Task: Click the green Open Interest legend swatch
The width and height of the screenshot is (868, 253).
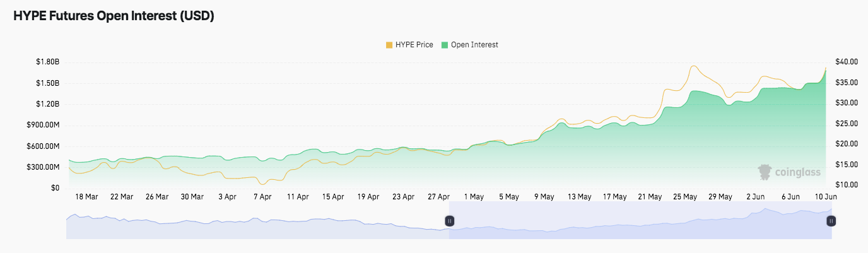Action: click(x=445, y=45)
